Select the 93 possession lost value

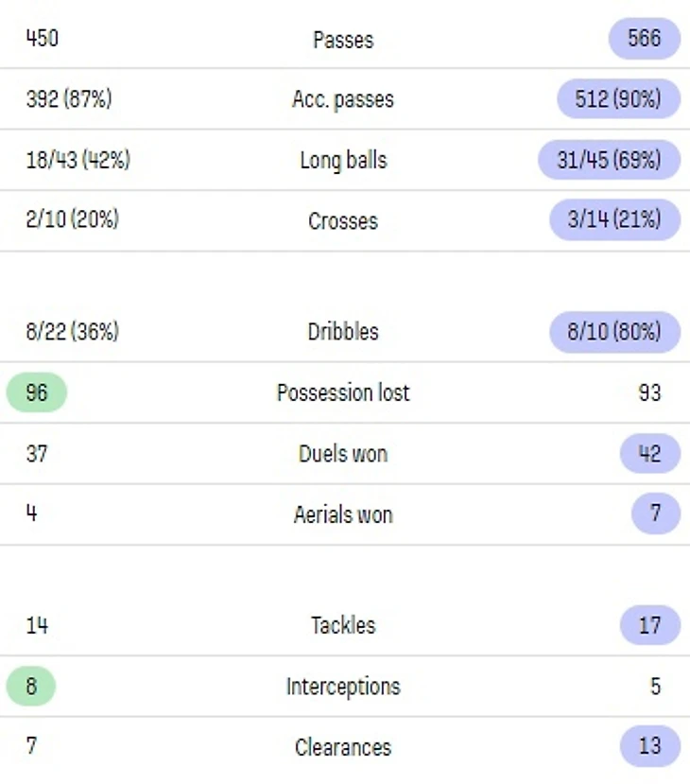649,393
